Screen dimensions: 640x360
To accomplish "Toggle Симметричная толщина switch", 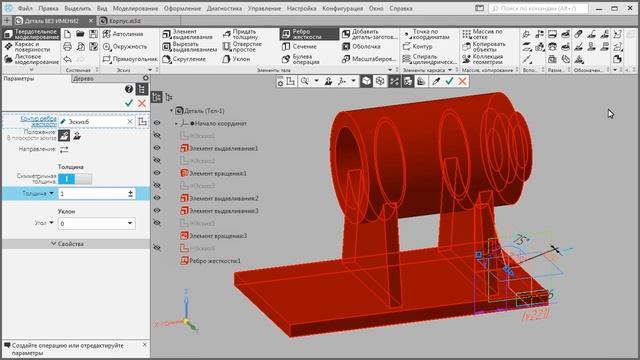I will (75, 179).
